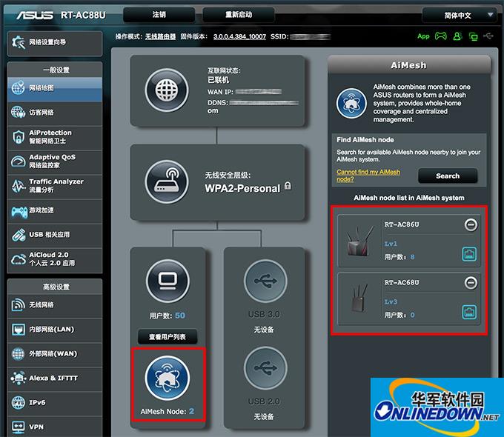Remove RT-AC68U node with minus icon

point(471,283)
